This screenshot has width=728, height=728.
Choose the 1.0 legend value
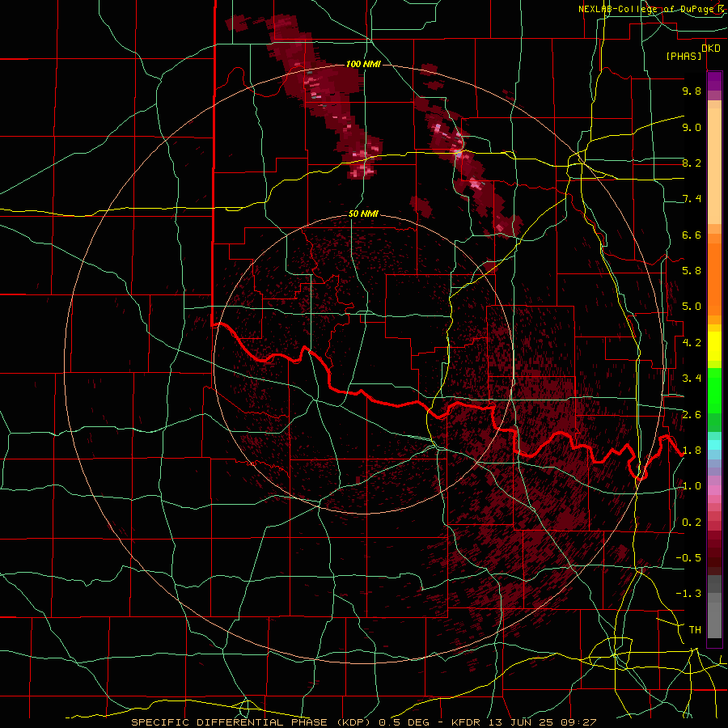(692, 486)
